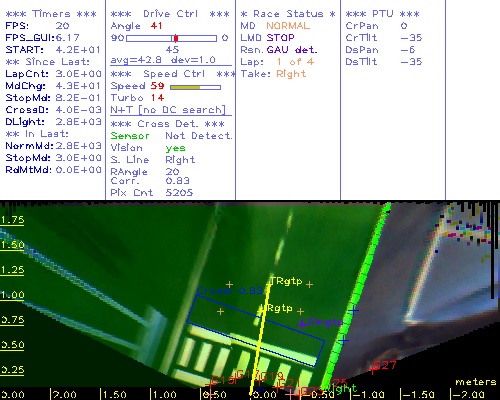
Task: Click the 1.00 meter vertical scale label
Action: click(x=12, y=295)
